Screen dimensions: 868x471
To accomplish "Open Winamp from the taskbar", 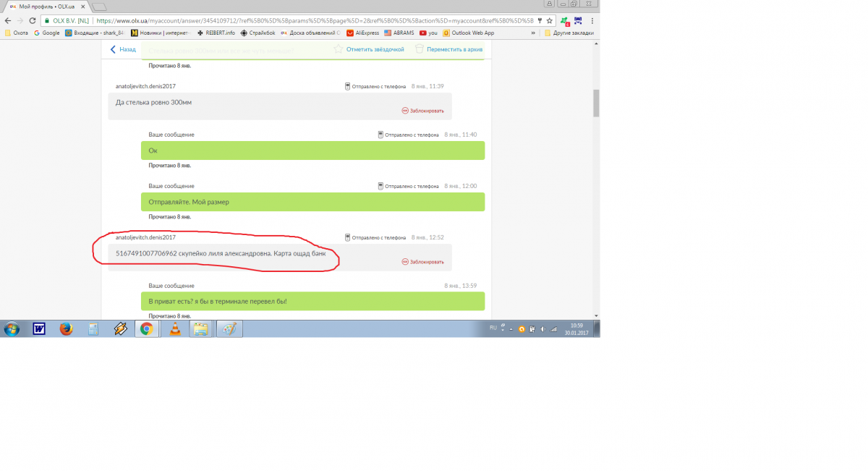I will click(x=120, y=329).
